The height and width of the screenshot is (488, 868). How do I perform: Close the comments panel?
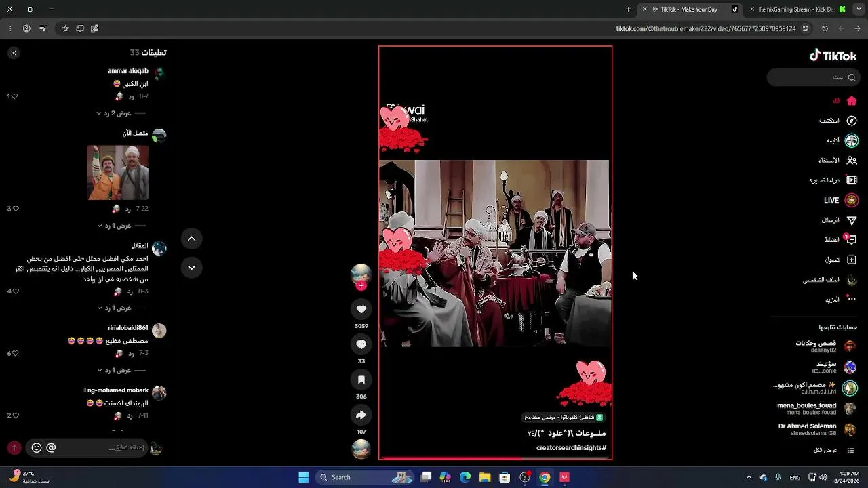click(x=14, y=53)
